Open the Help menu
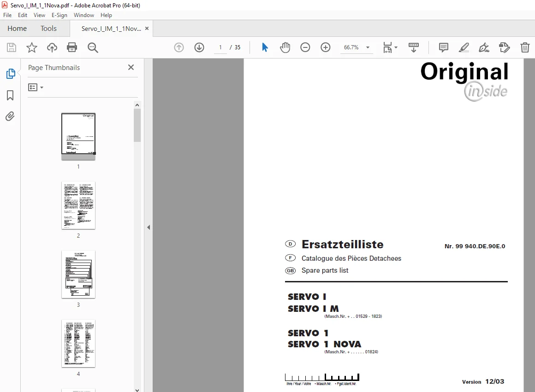This screenshot has height=392, width=535. (106, 15)
